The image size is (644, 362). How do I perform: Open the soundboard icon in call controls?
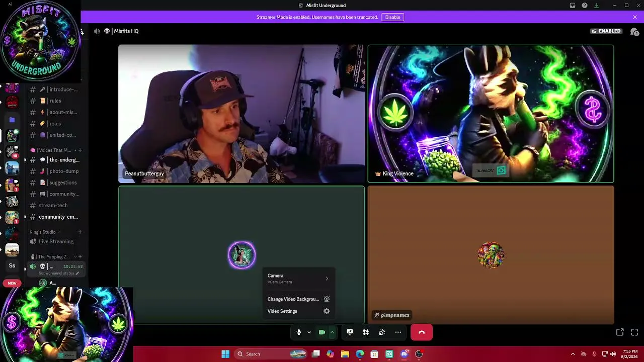[x=382, y=332]
